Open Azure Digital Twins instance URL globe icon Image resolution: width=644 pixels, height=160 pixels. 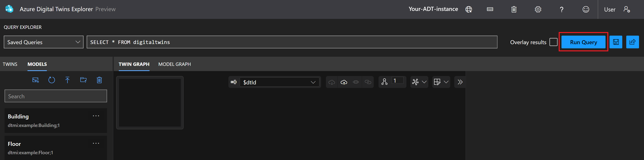tap(469, 9)
